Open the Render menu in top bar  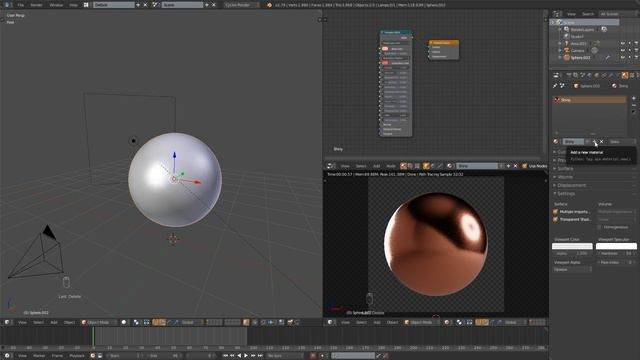pos(36,5)
